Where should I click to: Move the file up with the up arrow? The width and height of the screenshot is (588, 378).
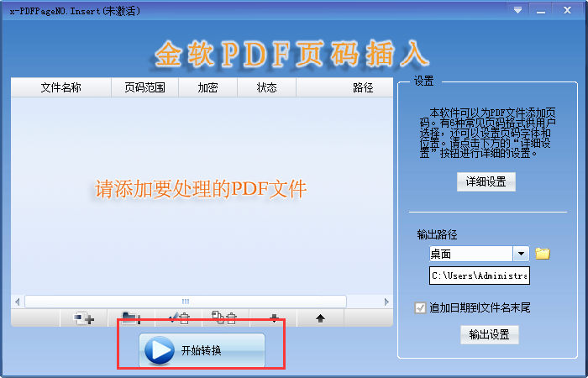(x=320, y=318)
